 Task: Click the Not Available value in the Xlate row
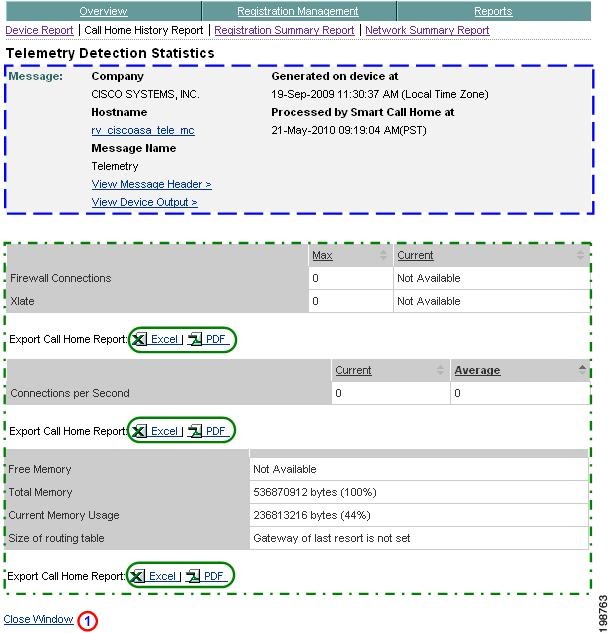pyautogui.click(x=429, y=301)
